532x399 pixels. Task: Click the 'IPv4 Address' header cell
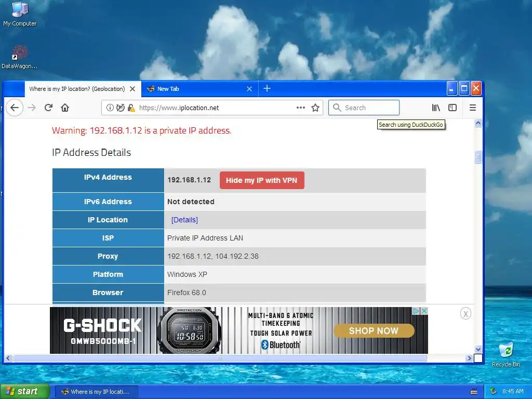(108, 180)
